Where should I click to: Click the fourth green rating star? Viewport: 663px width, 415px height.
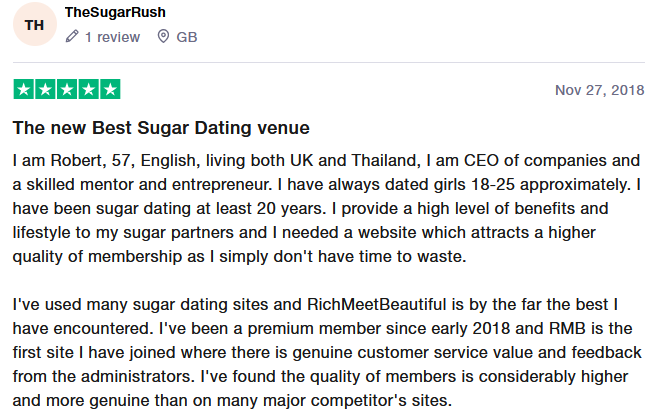pos(88,89)
